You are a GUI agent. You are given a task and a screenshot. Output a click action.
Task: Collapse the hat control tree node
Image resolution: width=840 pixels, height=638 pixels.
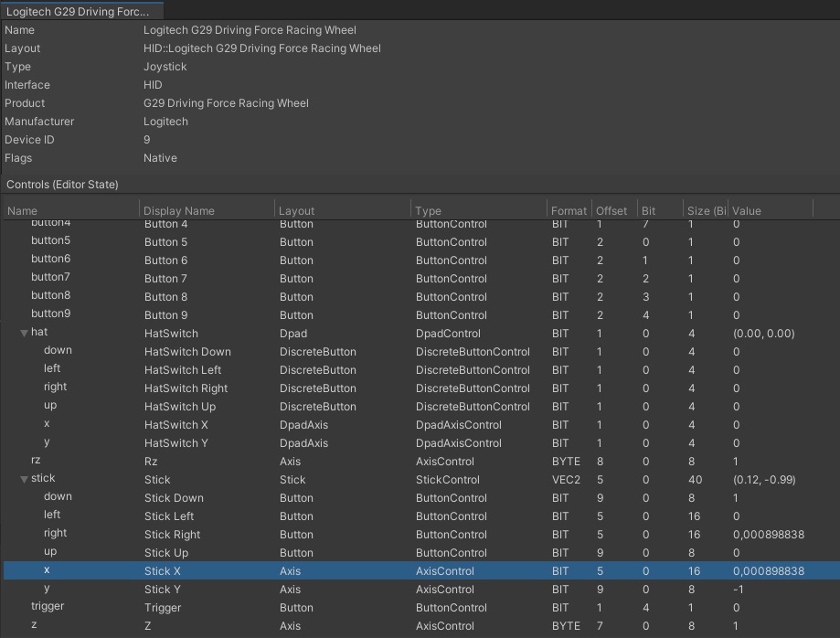pos(24,333)
